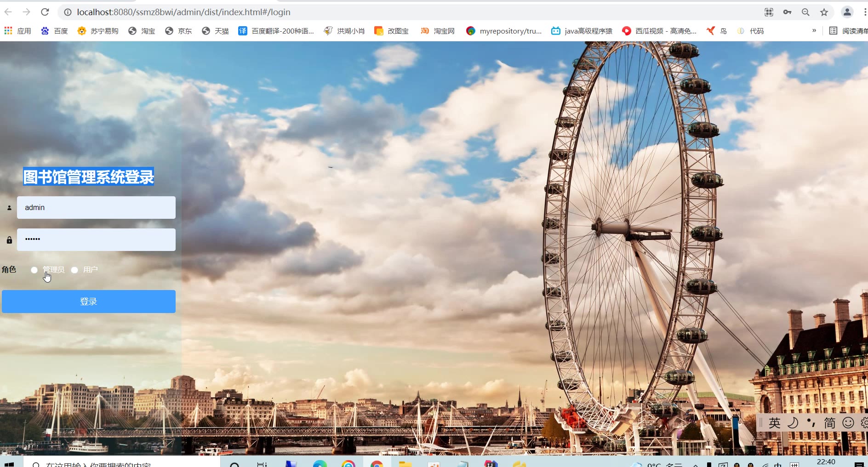Click the taskbar clock showing 22:40
The width and height of the screenshot is (868, 467).
826,462
